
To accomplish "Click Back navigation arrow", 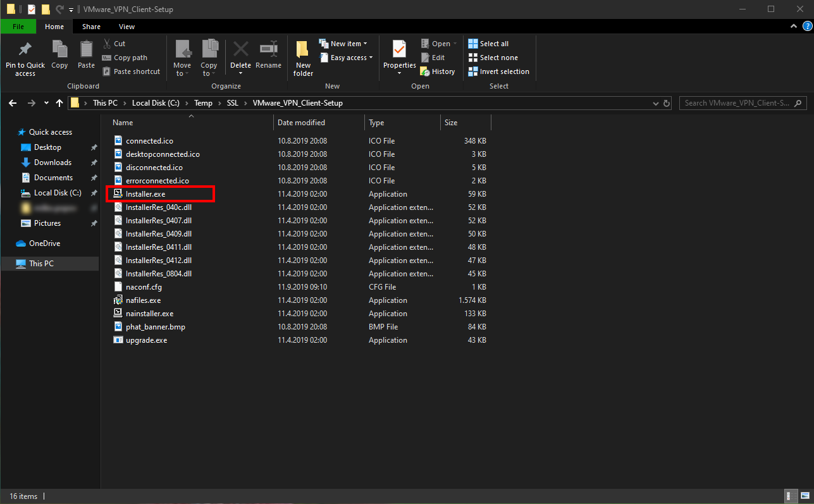I will pyautogui.click(x=13, y=103).
